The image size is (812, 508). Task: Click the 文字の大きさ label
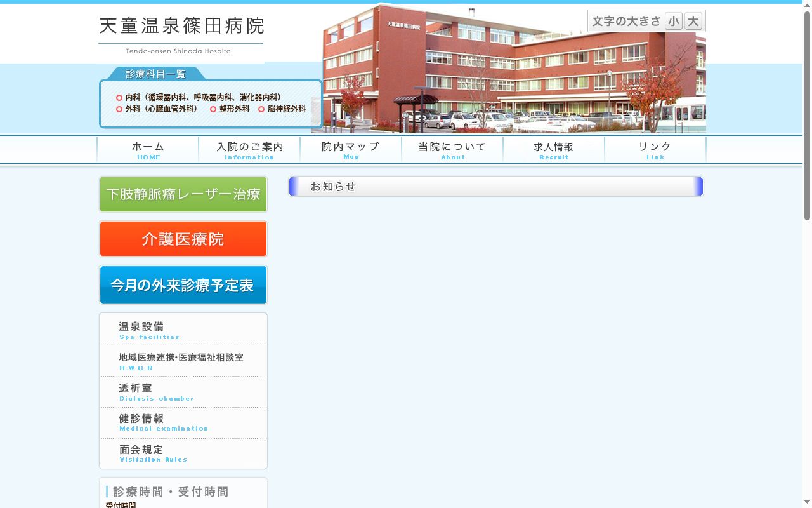click(626, 22)
